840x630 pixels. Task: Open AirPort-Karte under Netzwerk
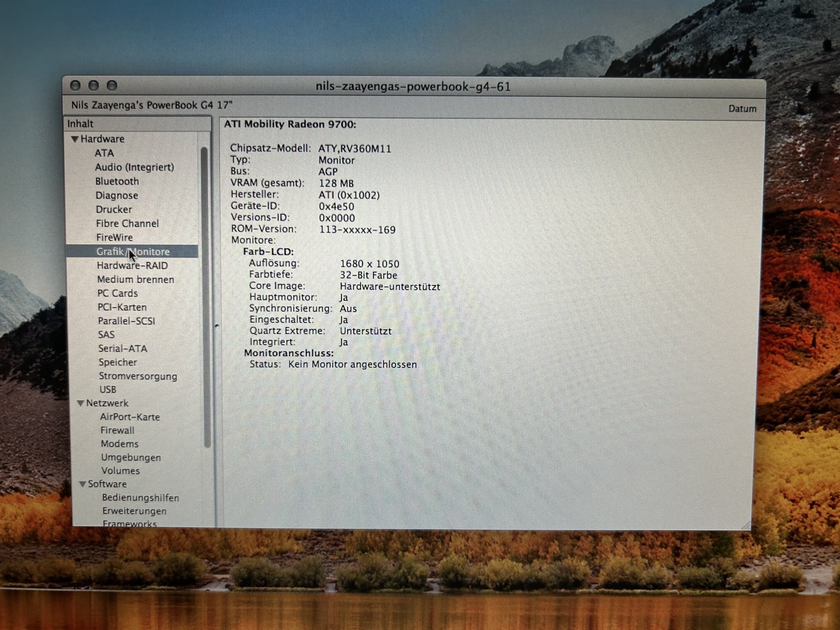point(130,417)
